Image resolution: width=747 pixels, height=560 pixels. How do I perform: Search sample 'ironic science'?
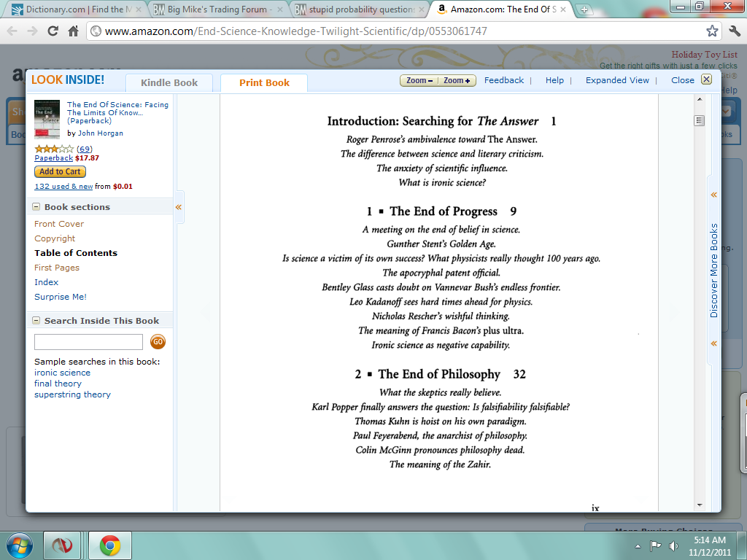(62, 373)
